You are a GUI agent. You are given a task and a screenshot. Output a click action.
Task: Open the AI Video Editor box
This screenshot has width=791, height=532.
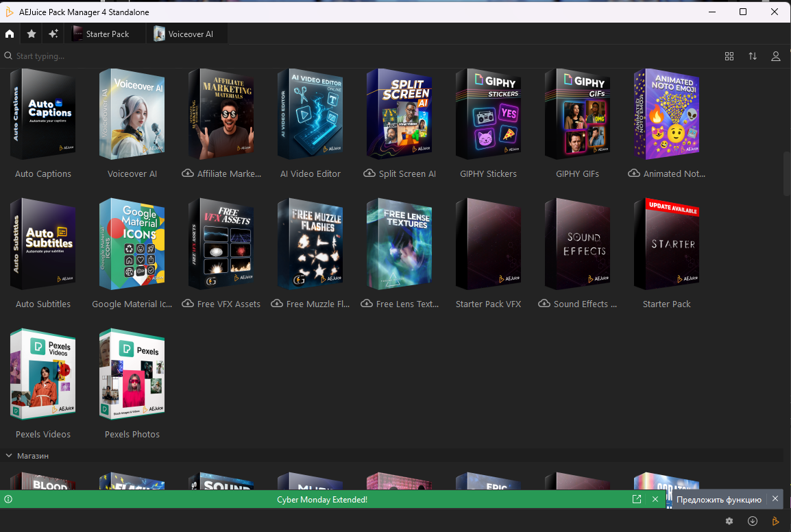point(311,114)
